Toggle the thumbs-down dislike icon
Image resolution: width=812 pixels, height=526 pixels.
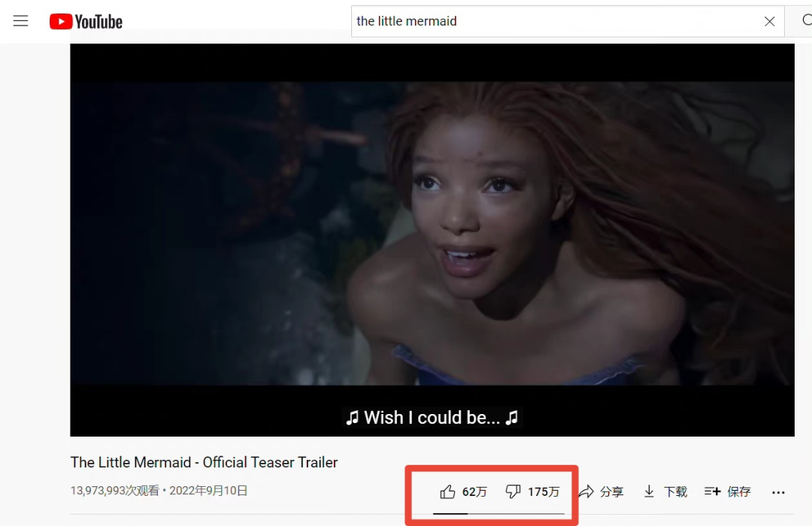[513, 491]
